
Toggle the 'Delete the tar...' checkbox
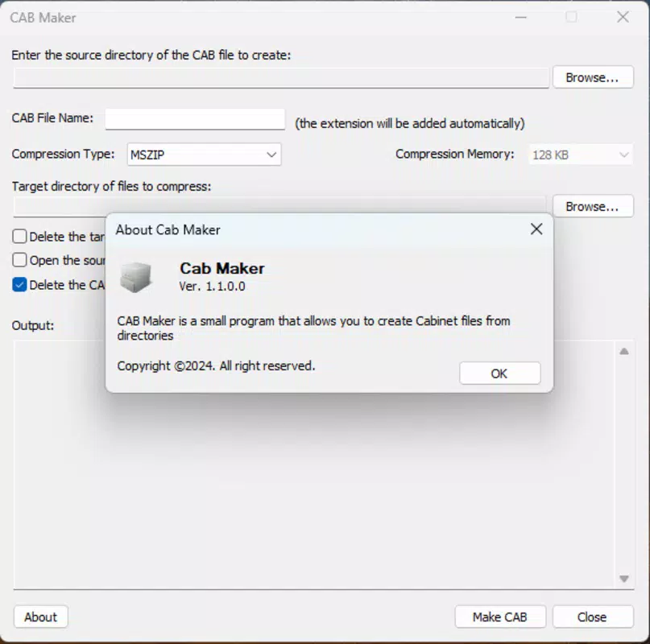pyautogui.click(x=19, y=237)
